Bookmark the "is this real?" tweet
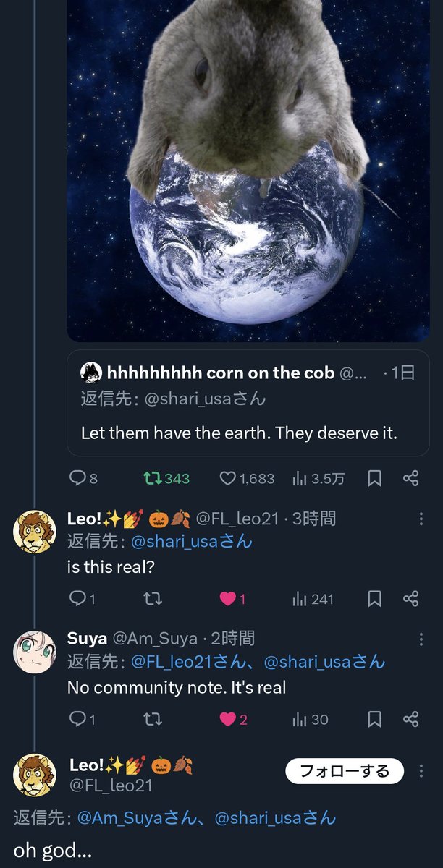Viewport: 443px width, 868px height. (374, 598)
